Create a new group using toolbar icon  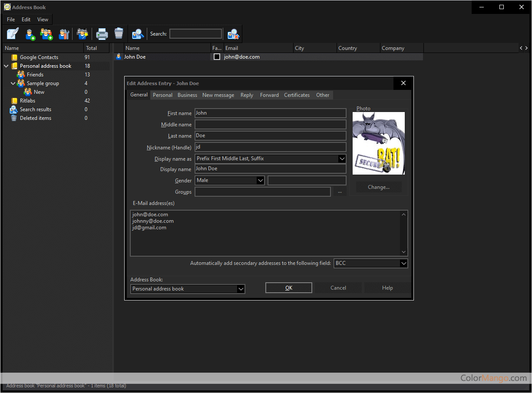pos(46,33)
